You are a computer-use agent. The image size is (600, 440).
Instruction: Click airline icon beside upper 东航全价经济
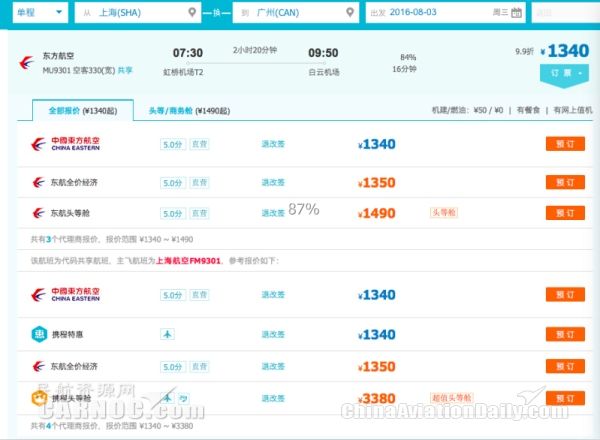click(38, 183)
